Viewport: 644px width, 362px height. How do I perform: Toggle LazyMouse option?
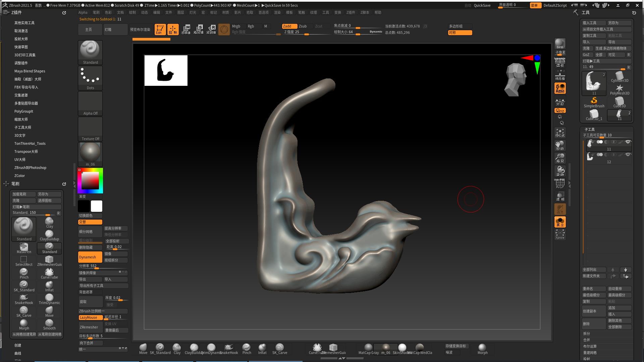[90, 317]
